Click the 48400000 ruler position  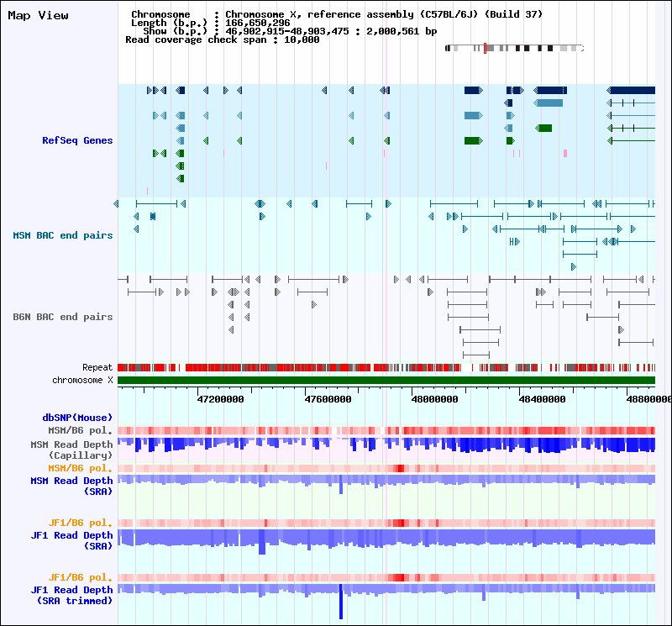coord(542,399)
